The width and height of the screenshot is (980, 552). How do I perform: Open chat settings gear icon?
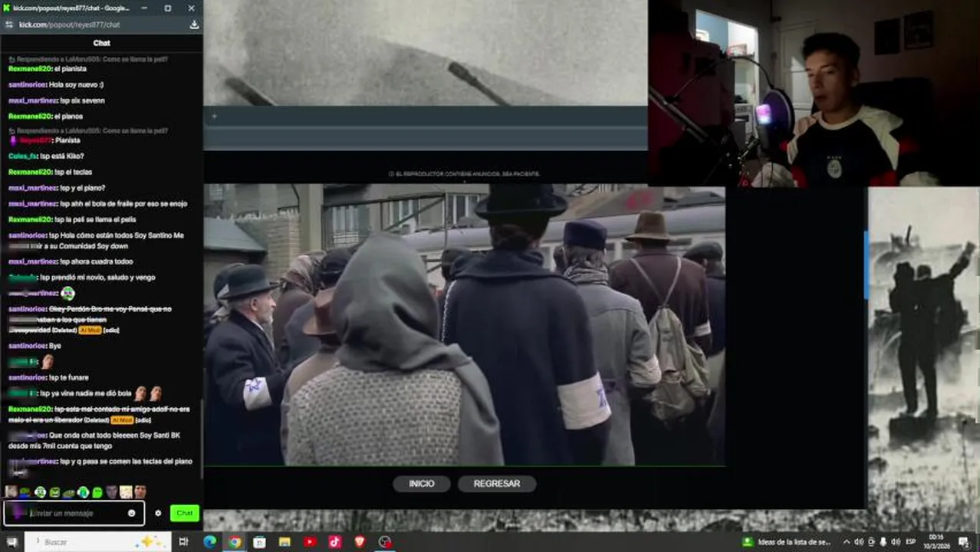click(x=158, y=513)
